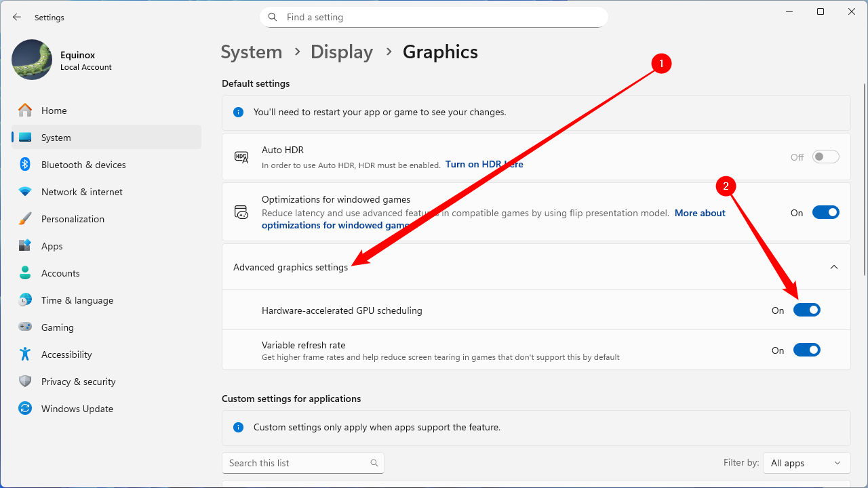Screen dimensions: 868x488
Task: Open Personalization from sidebar
Action: [73, 219]
